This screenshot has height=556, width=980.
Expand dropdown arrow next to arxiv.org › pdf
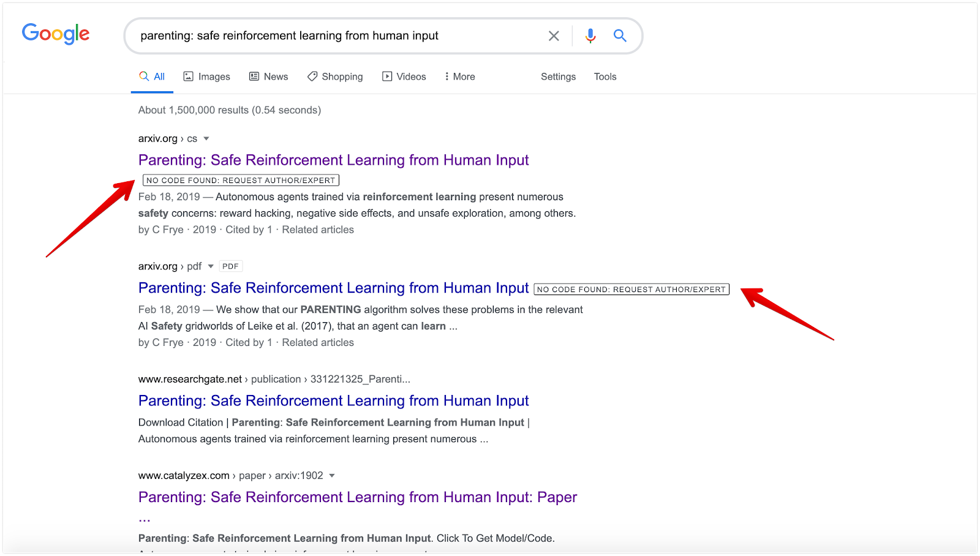point(211,266)
